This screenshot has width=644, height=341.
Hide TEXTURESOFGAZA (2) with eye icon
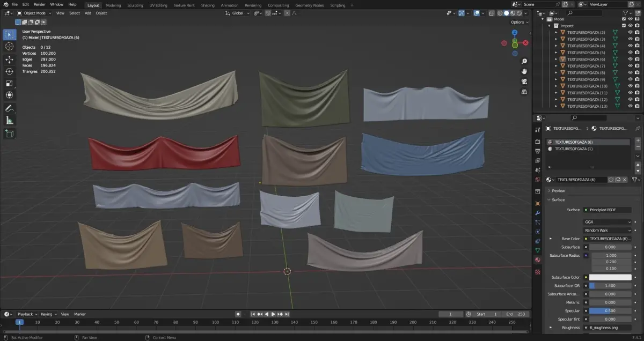click(630, 32)
